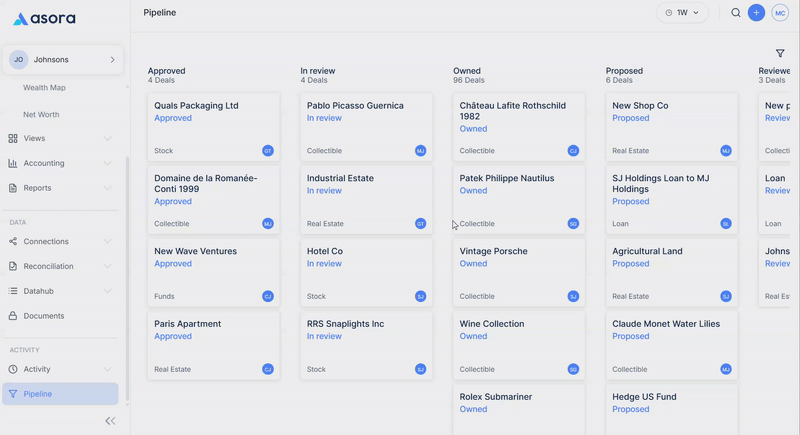This screenshot has height=435, width=800.
Task: Click assignee avatar on Paris Apartment card
Action: tap(268, 369)
